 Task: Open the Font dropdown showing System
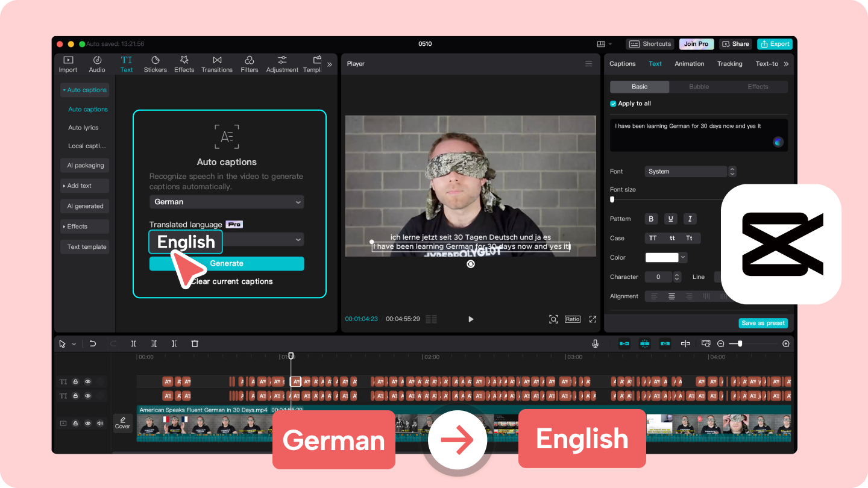click(686, 171)
